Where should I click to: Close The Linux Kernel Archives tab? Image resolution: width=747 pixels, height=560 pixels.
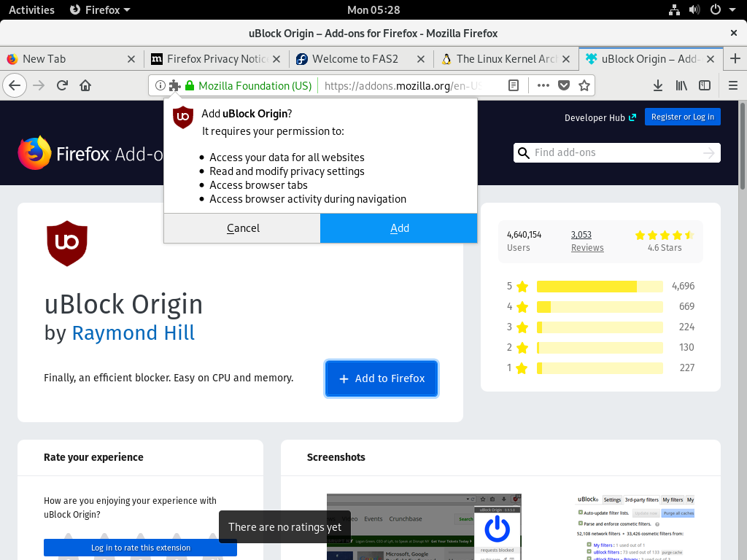point(566,59)
